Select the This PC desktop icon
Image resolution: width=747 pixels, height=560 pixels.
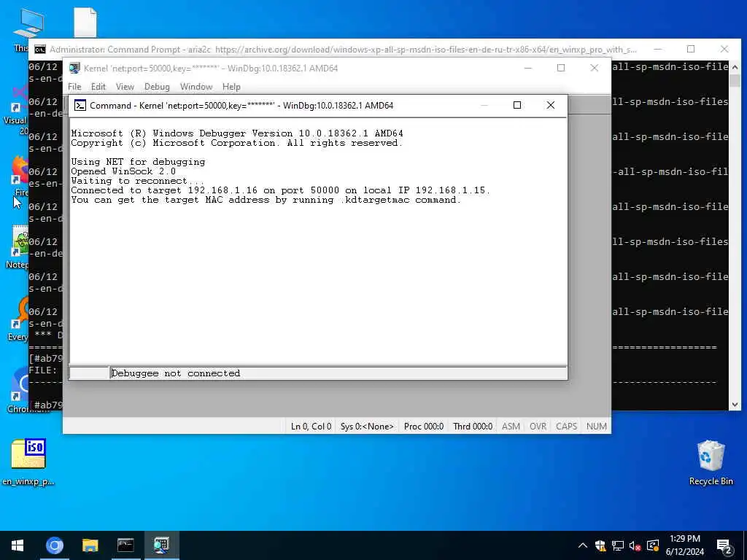pyautogui.click(x=28, y=25)
